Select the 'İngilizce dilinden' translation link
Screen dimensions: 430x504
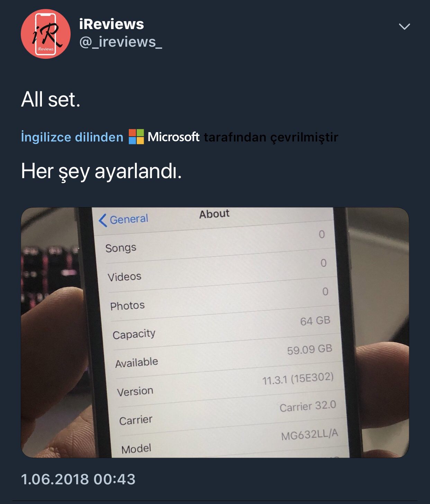[x=72, y=137]
